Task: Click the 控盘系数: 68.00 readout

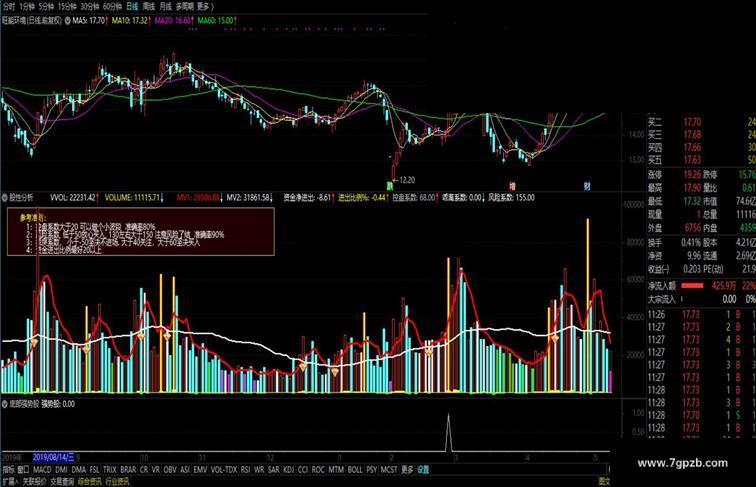Action: pos(414,197)
